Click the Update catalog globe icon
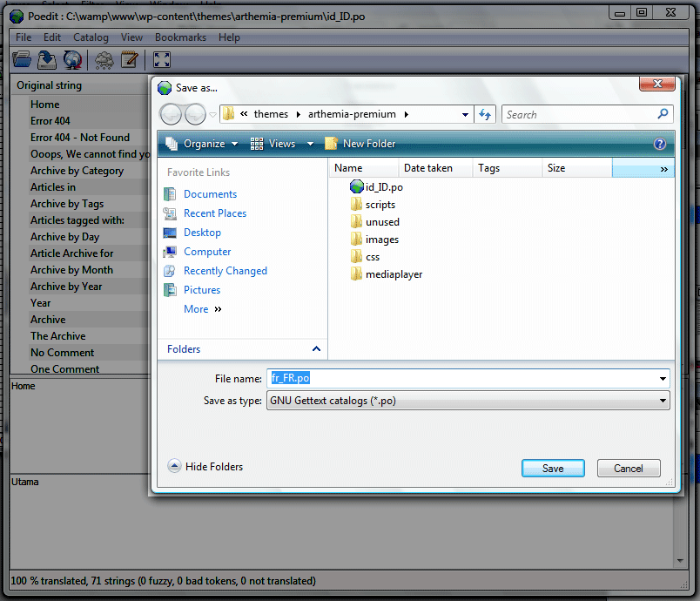Screen dimensions: 700x601 (x=72, y=59)
